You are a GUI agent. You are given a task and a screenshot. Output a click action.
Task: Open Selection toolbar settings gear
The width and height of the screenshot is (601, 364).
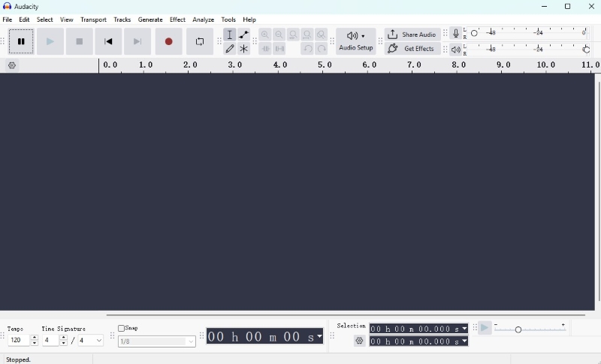pyautogui.click(x=359, y=341)
